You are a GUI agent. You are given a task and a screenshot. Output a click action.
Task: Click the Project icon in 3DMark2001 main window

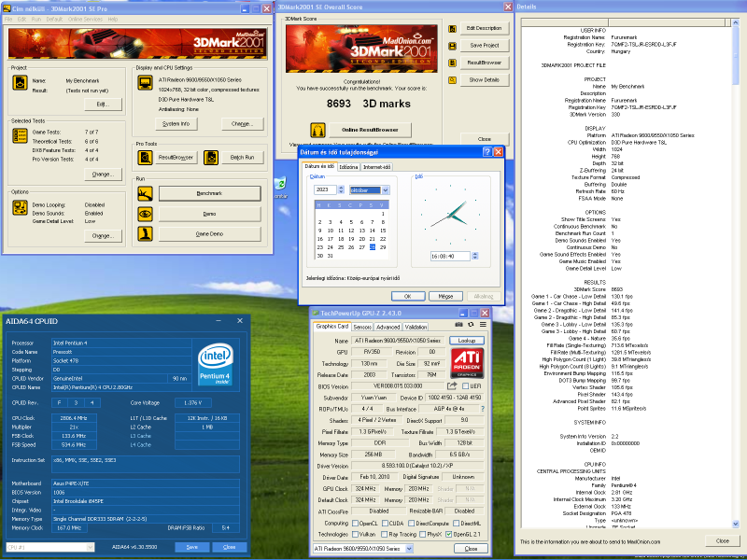click(20, 82)
